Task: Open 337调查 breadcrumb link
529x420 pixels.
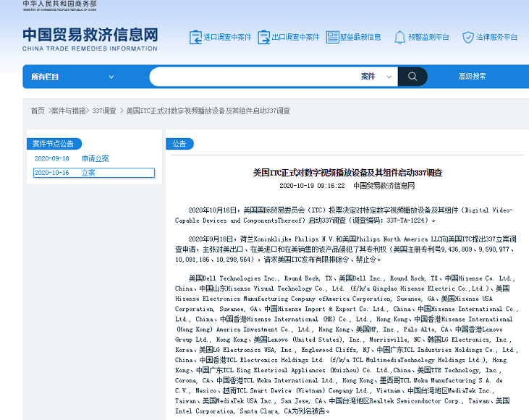Action: coord(104,111)
